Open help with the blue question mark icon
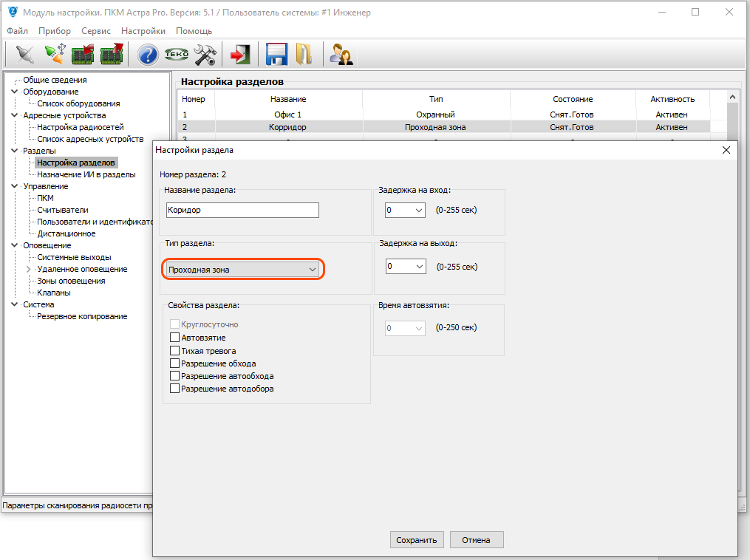The image size is (750, 560). click(x=147, y=55)
